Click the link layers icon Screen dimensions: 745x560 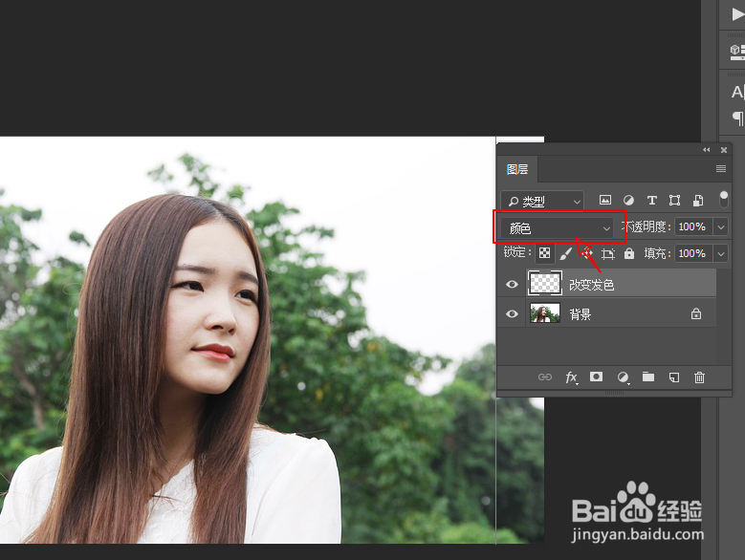click(544, 377)
